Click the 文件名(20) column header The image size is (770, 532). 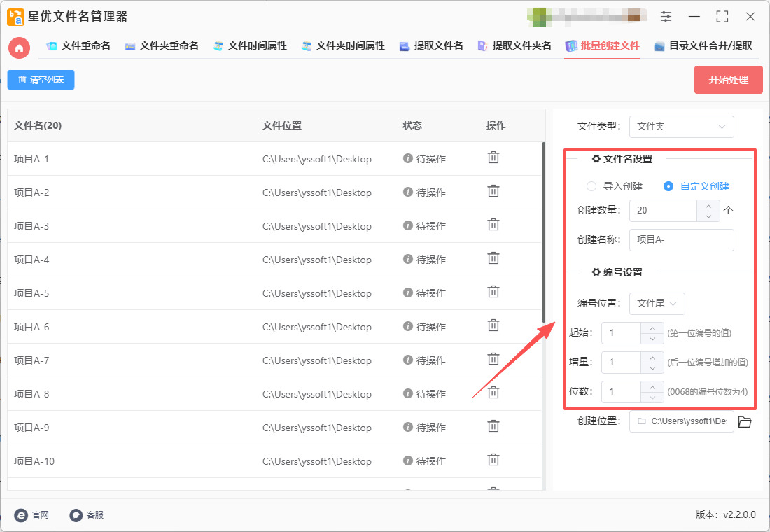tap(38, 126)
